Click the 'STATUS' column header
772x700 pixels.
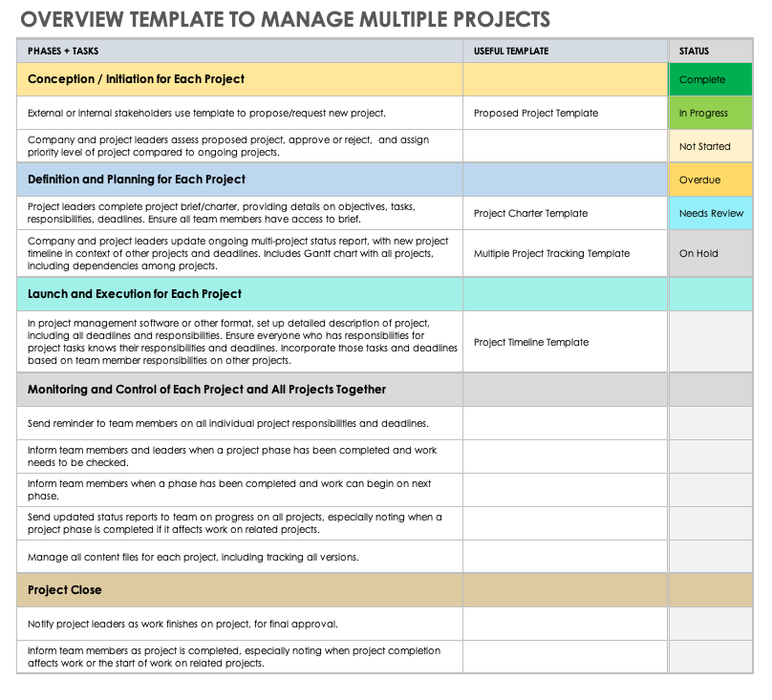click(x=711, y=52)
